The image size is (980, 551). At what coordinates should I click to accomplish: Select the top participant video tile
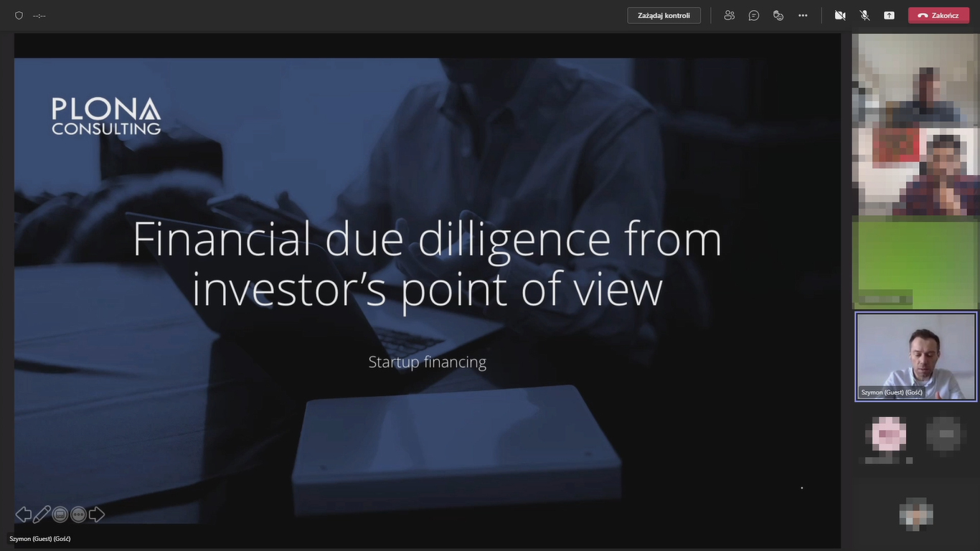point(916,81)
